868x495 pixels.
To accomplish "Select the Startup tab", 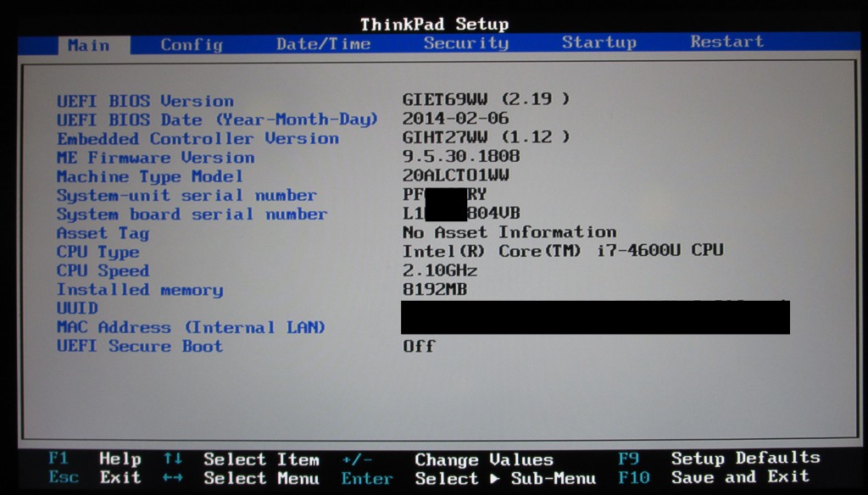I will pyautogui.click(x=599, y=42).
